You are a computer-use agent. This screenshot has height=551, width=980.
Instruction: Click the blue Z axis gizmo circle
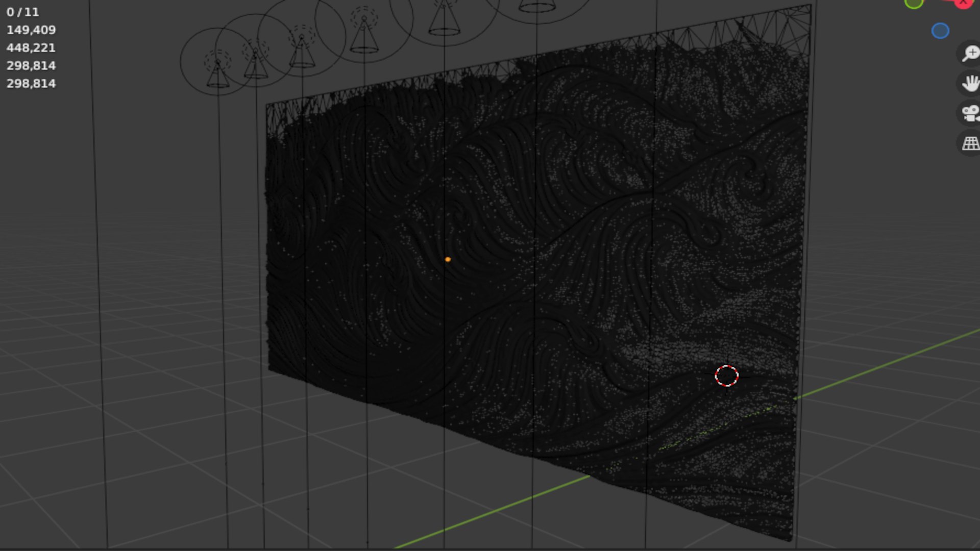tap(940, 31)
